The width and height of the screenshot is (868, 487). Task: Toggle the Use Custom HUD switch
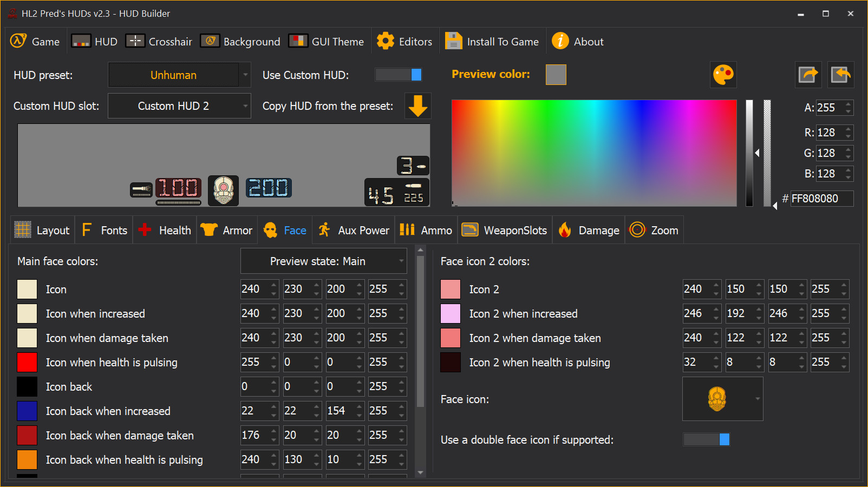click(399, 75)
